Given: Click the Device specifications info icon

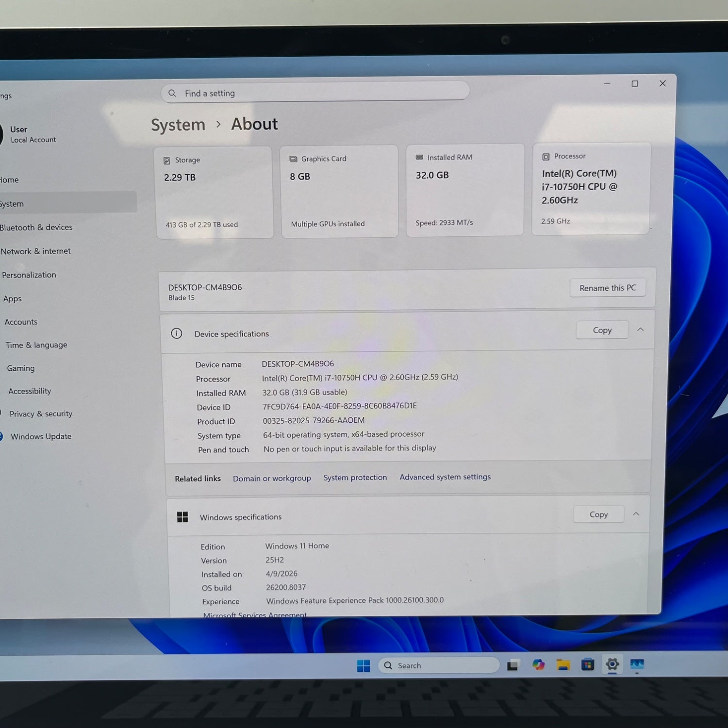Looking at the screenshot, I should (x=177, y=334).
